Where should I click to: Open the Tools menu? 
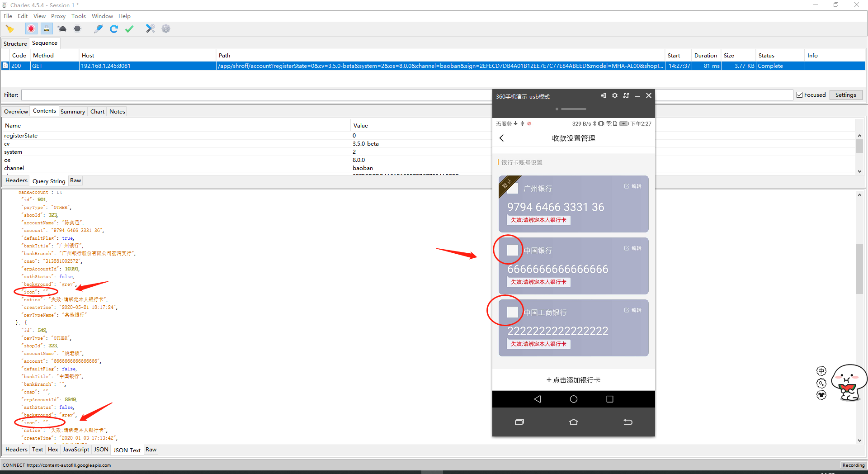pos(78,16)
